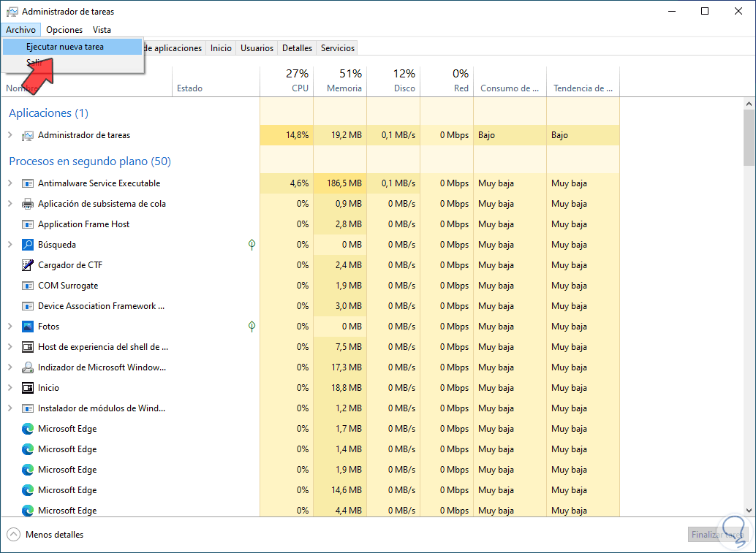Click the vertical scrollbar thumb

pos(749,138)
